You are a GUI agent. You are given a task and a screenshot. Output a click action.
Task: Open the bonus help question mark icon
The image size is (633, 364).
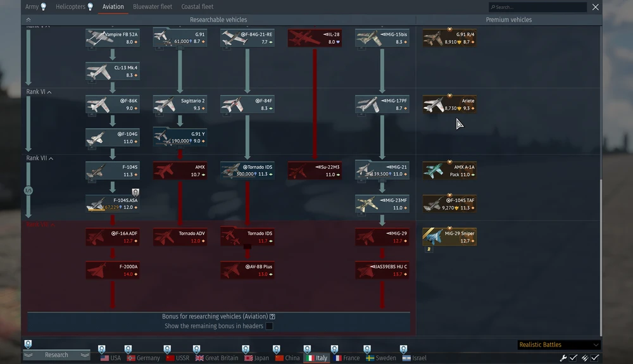272,317
